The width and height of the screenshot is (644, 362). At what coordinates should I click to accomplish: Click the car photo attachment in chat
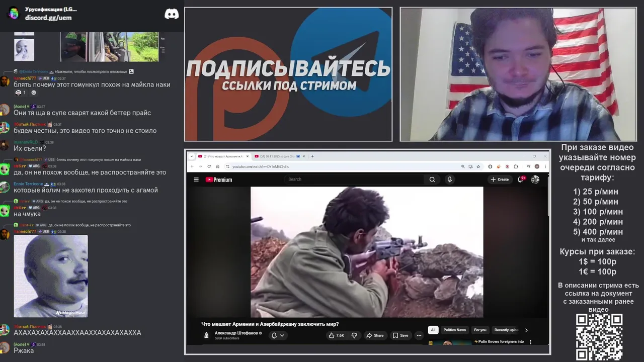[109, 47]
